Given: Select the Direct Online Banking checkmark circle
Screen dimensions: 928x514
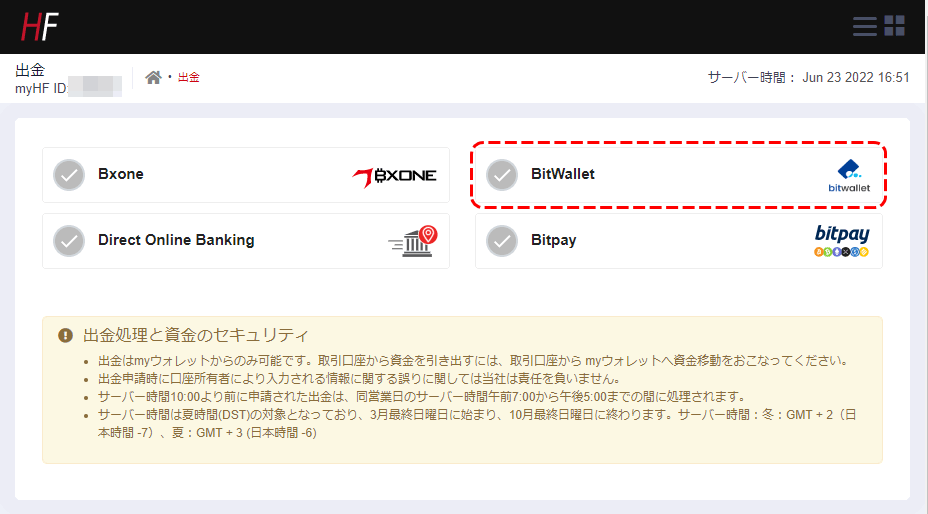Looking at the screenshot, I should click(x=69, y=241).
